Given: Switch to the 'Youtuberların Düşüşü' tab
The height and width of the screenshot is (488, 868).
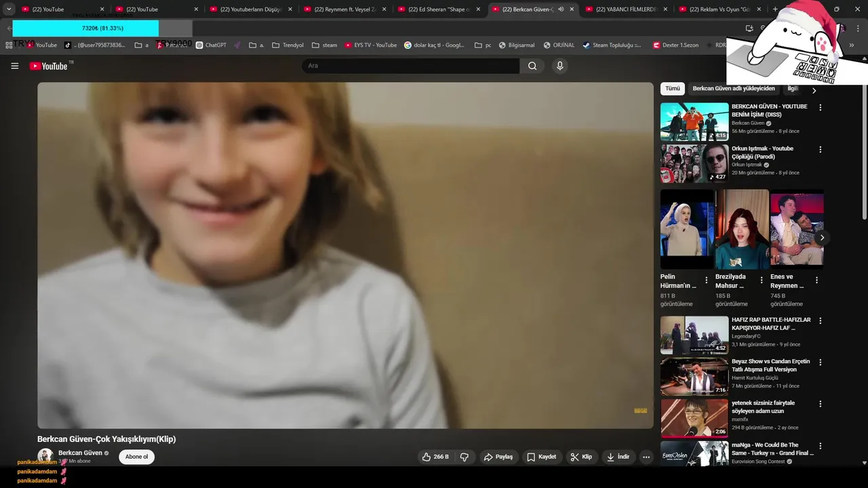Looking at the screenshot, I should tap(251, 9).
